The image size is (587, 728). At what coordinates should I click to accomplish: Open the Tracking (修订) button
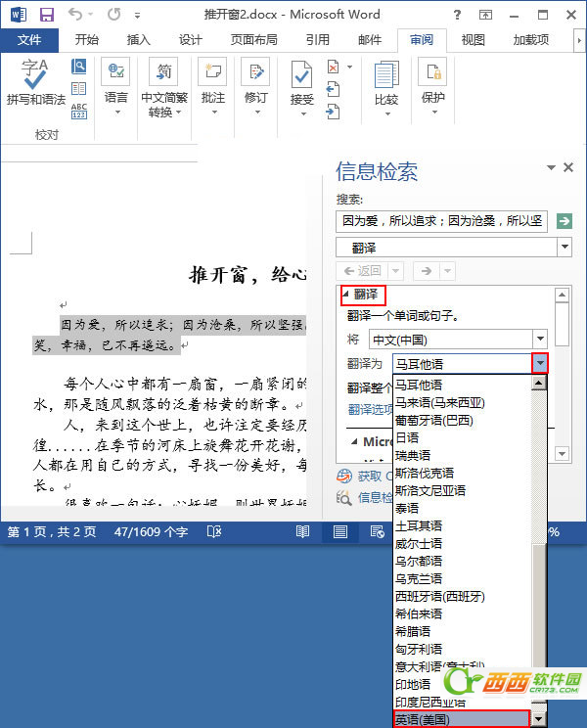[256, 87]
